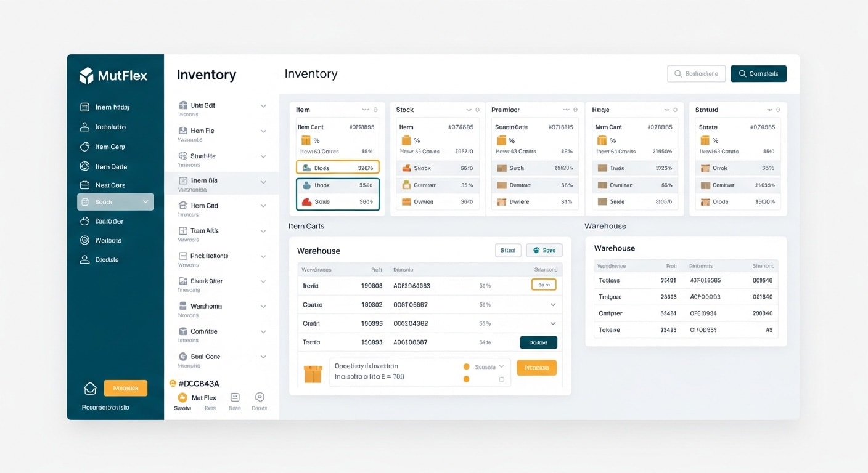Click the Bbrd Cone list icon

tap(183, 357)
